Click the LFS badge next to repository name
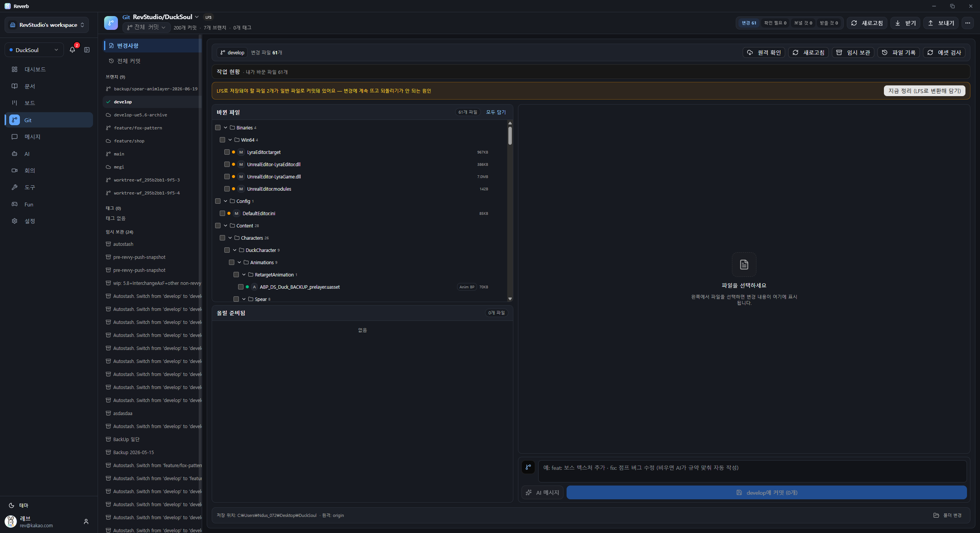 [208, 17]
